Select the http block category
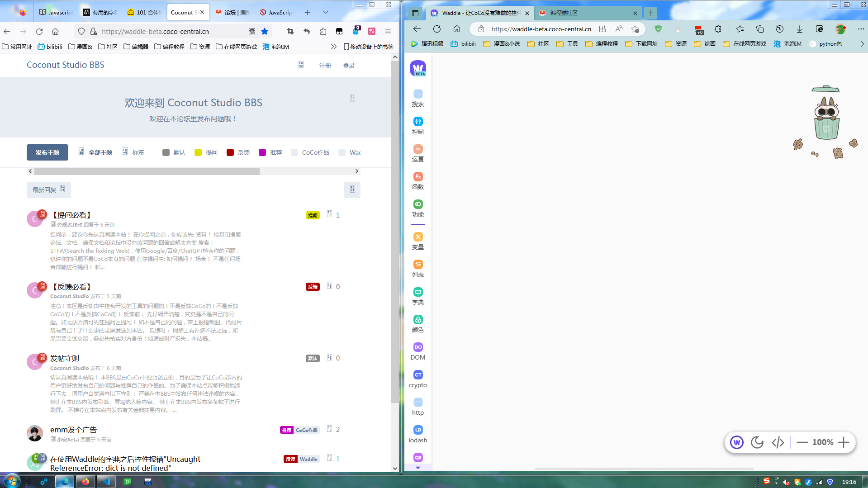This screenshot has height=488, width=868. coord(418,407)
